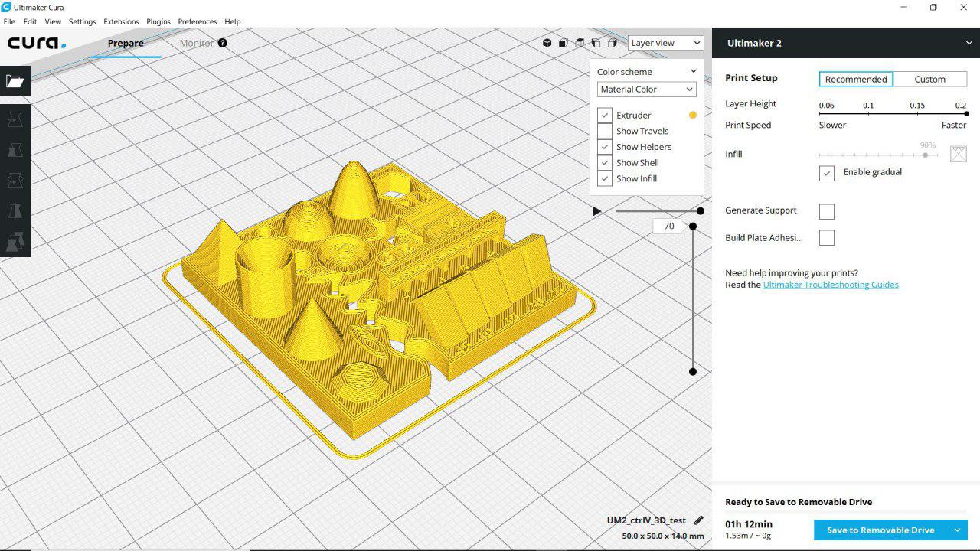Open the Extensions menu
The height and width of the screenshot is (551, 980).
pos(121,21)
